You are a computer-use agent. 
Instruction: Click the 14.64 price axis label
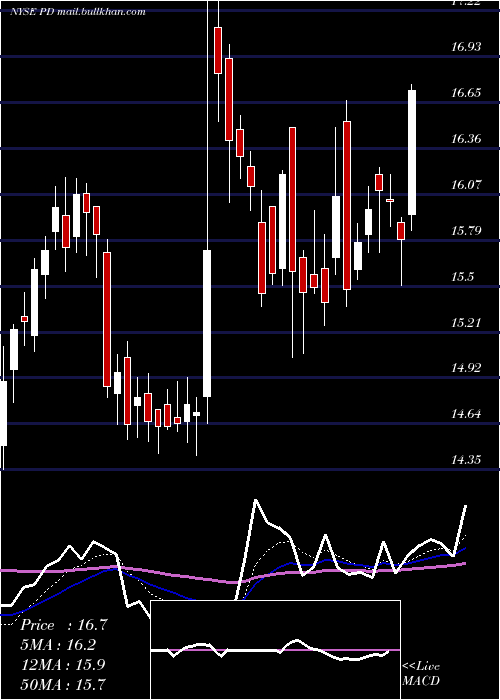(466, 413)
